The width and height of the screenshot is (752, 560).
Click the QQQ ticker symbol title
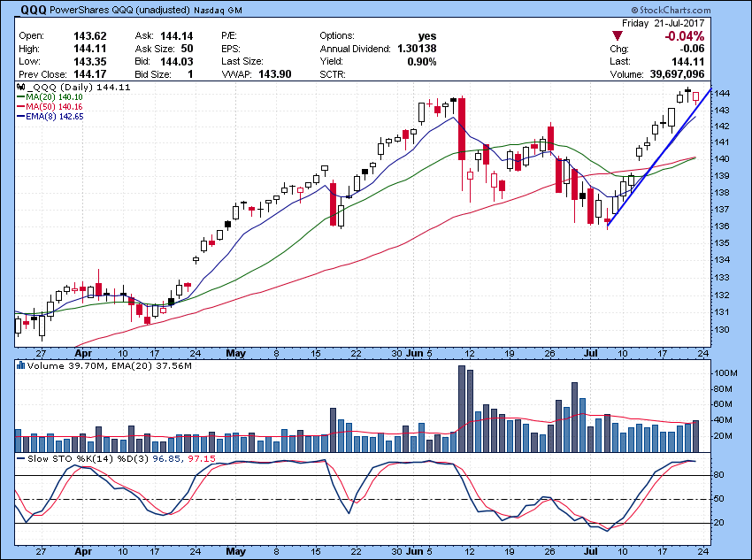click(31, 10)
